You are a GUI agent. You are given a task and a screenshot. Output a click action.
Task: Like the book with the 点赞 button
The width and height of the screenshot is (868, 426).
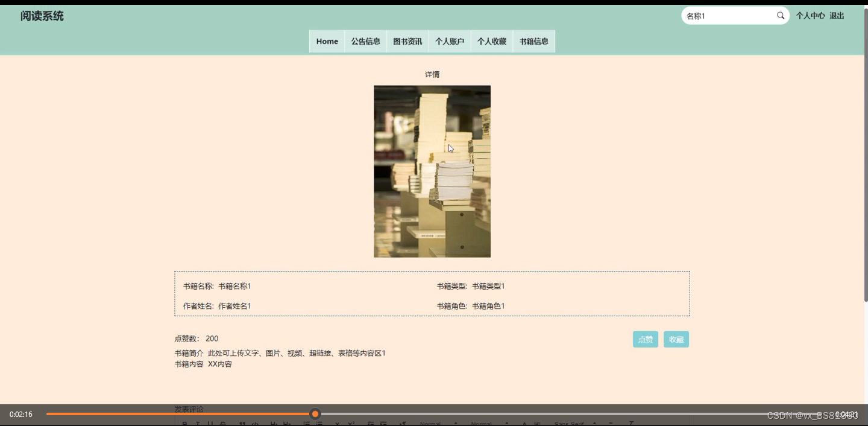646,339
